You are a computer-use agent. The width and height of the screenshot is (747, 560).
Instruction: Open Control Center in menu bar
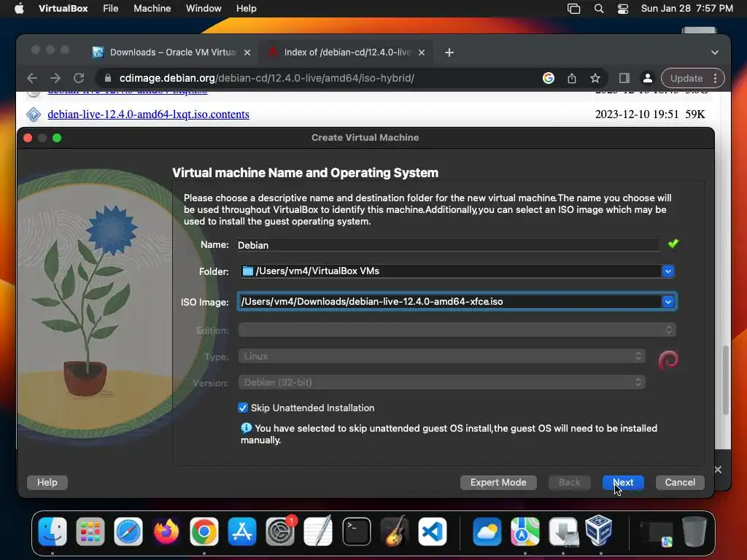pyautogui.click(x=623, y=8)
